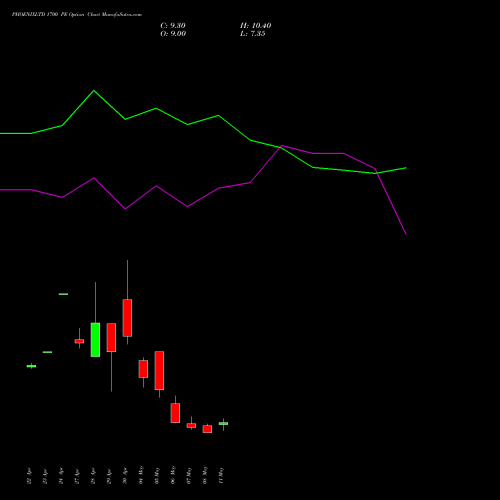This screenshot has height=500, width=500.
Task: Select the small green candle above 22 Apr
Action: 31,366
